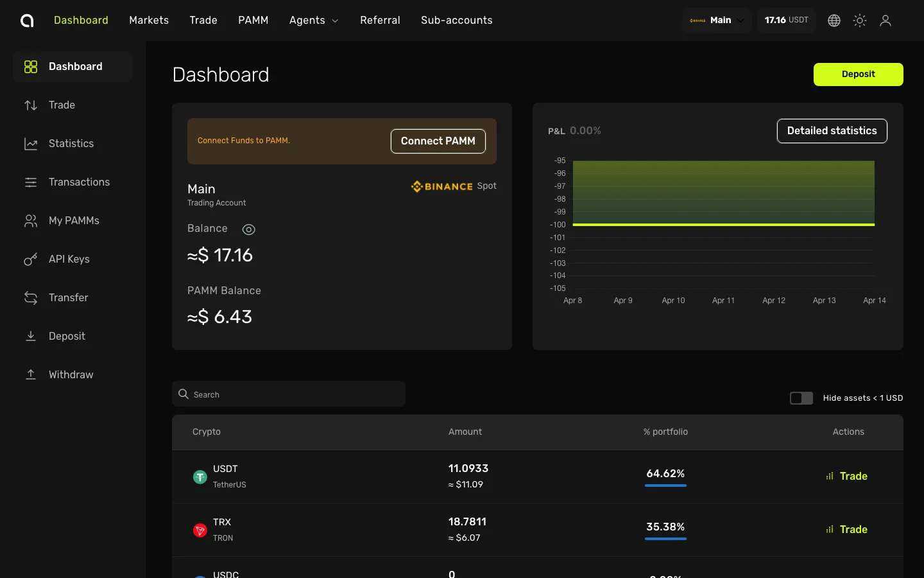Open Detailed statistics

coord(832,131)
